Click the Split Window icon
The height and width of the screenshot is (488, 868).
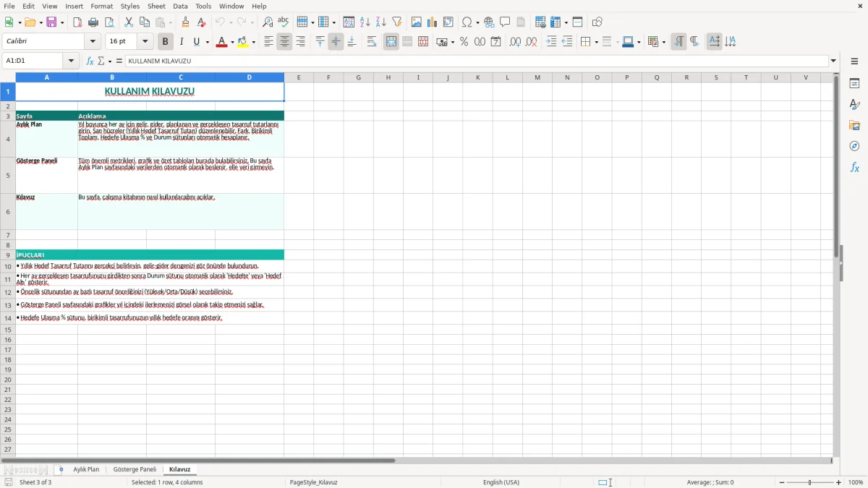[x=578, y=22]
